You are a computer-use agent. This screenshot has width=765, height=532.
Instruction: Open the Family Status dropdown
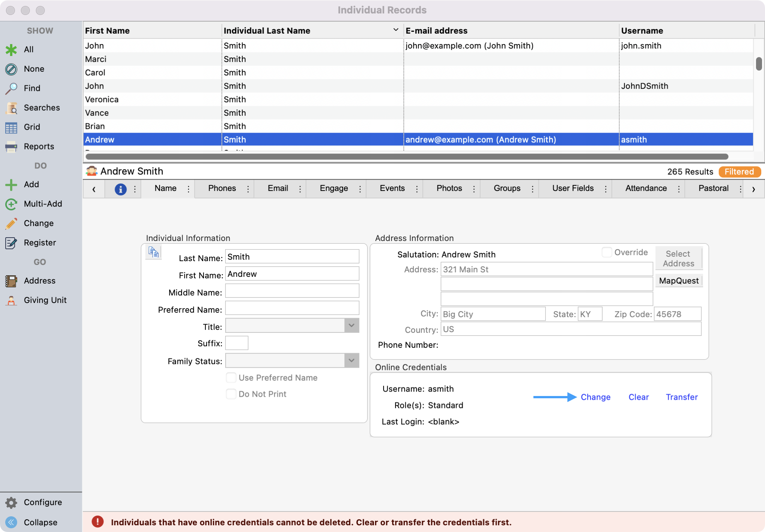351,361
